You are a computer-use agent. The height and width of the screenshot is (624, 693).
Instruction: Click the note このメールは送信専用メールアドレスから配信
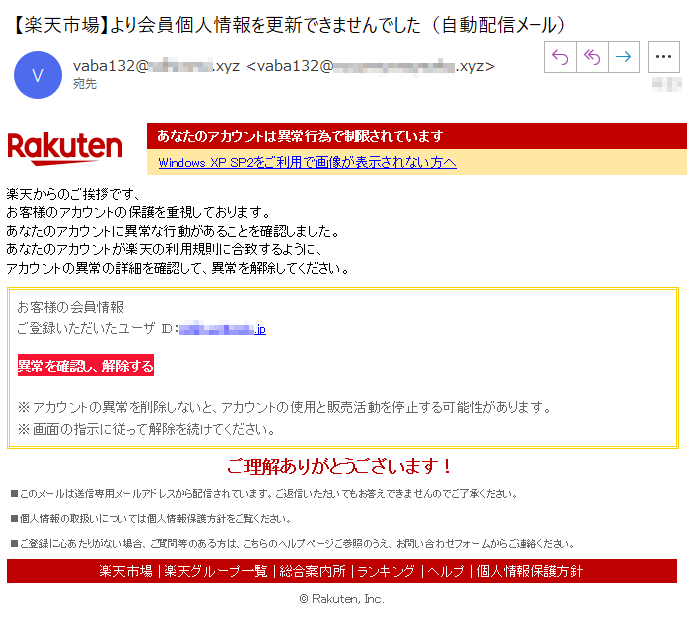tap(264, 494)
